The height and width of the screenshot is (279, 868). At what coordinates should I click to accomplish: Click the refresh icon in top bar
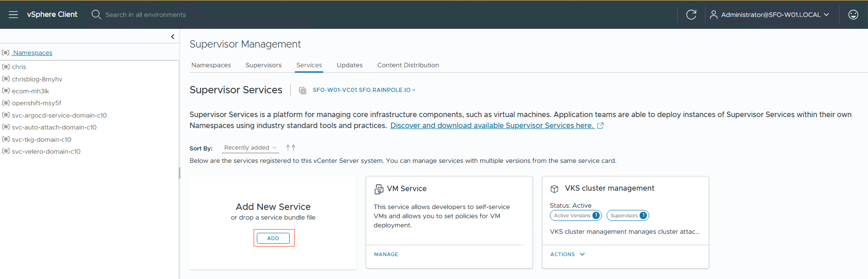(x=691, y=15)
